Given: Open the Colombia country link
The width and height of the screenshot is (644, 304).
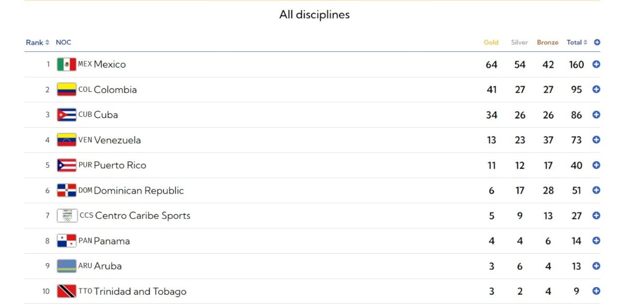Looking at the screenshot, I should [x=115, y=90].
